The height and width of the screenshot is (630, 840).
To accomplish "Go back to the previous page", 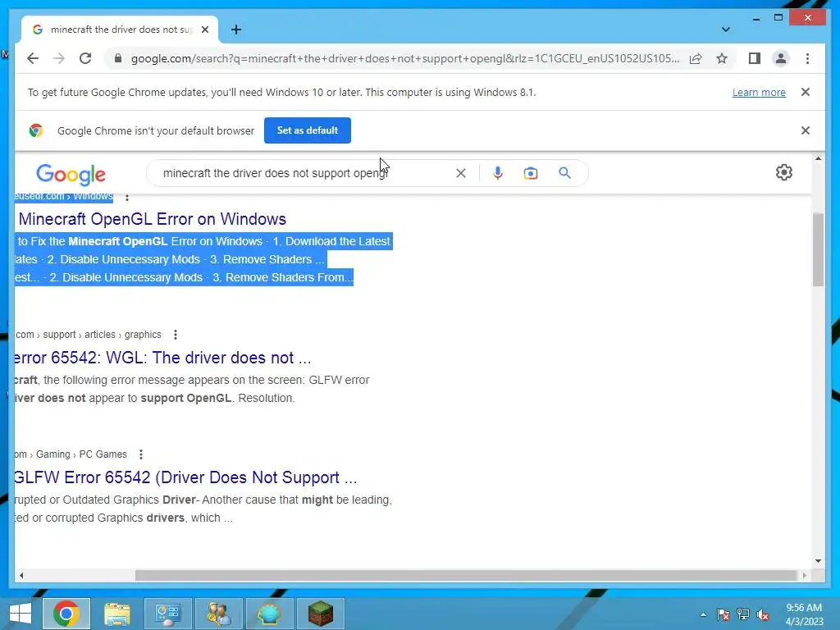I will tap(33, 58).
